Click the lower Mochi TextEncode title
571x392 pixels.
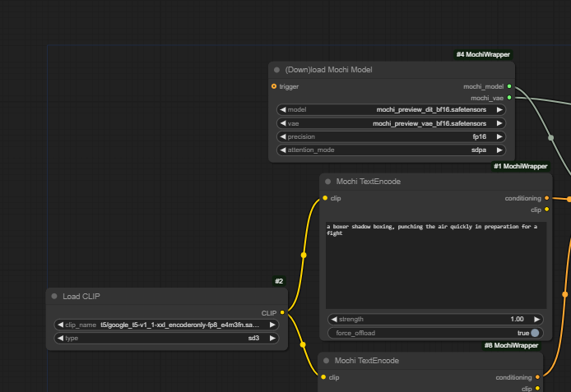pos(367,361)
